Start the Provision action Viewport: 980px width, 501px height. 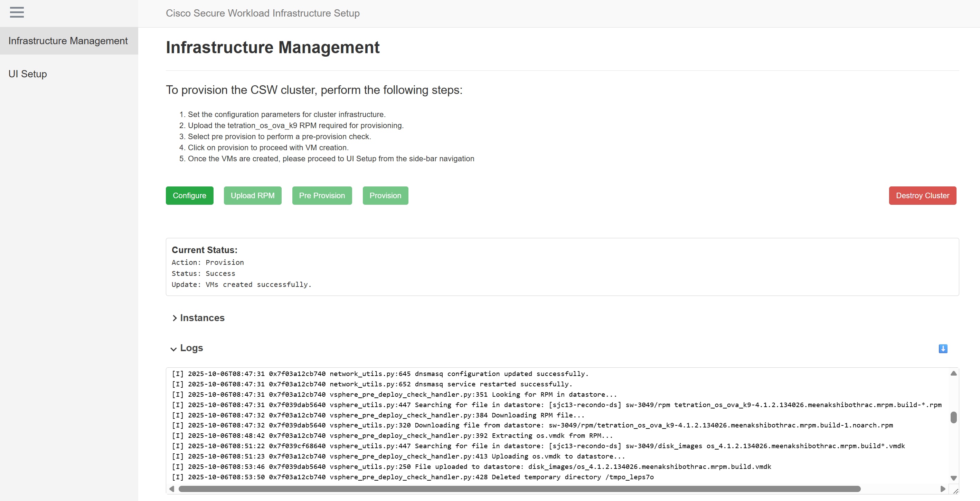(385, 195)
